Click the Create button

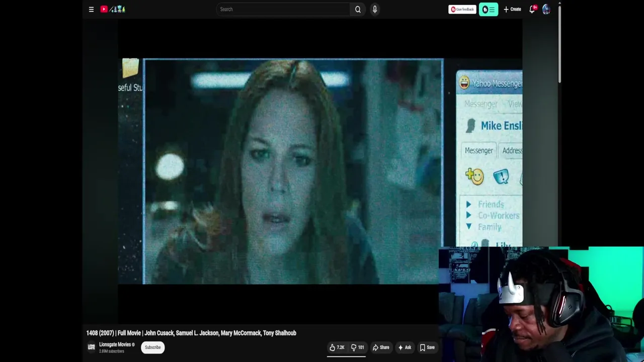512,9
